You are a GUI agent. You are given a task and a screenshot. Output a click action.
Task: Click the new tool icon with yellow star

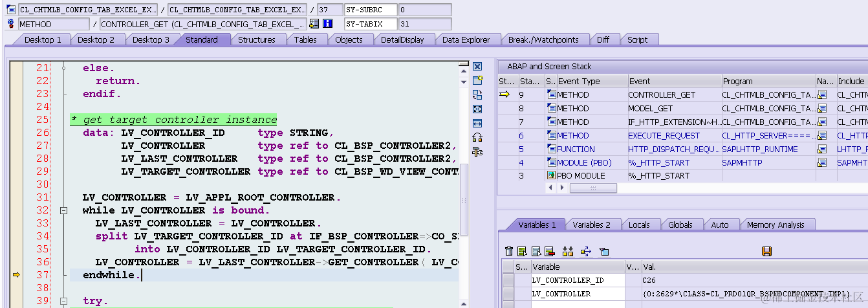tap(477, 80)
